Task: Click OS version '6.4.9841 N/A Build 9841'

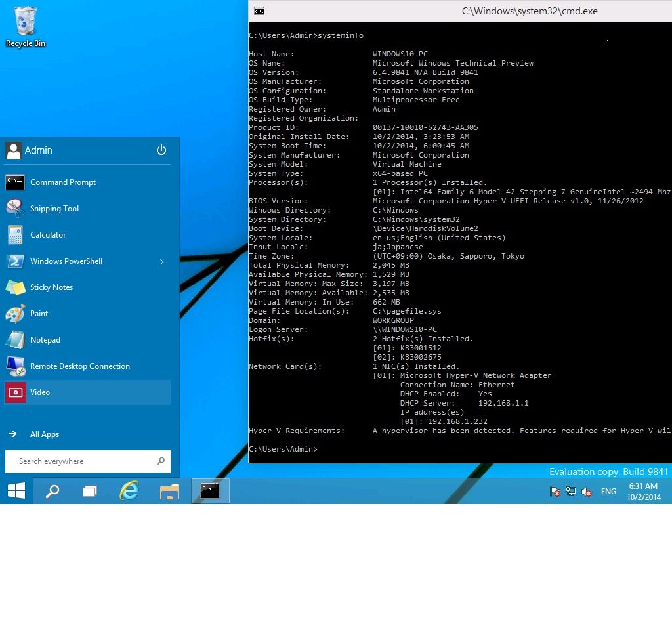Action: click(425, 72)
